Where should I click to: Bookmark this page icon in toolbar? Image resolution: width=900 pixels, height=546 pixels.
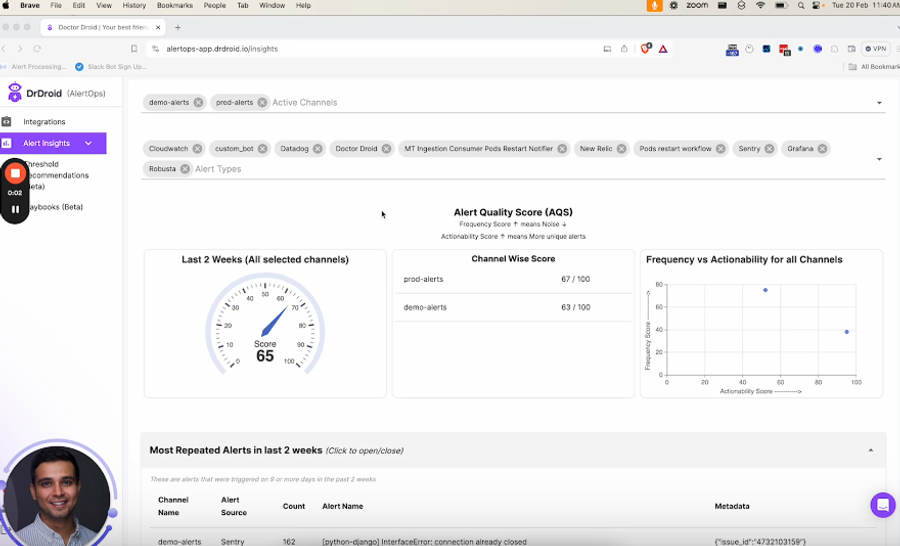(x=134, y=49)
